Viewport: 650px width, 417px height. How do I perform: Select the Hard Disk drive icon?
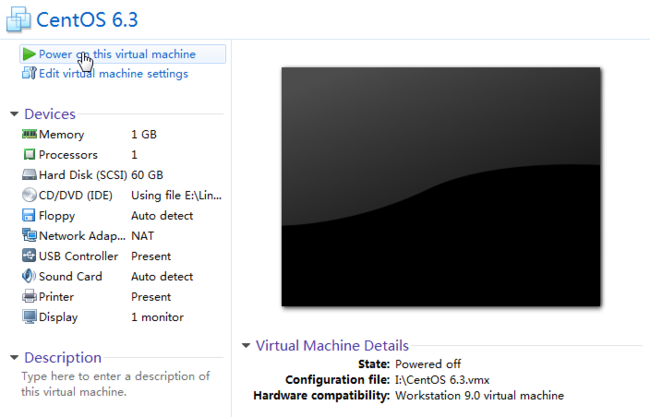coord(29,175)
